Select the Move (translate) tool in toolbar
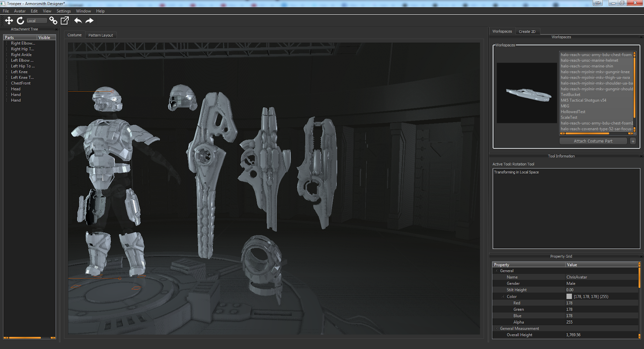 [x=9, y=20]
